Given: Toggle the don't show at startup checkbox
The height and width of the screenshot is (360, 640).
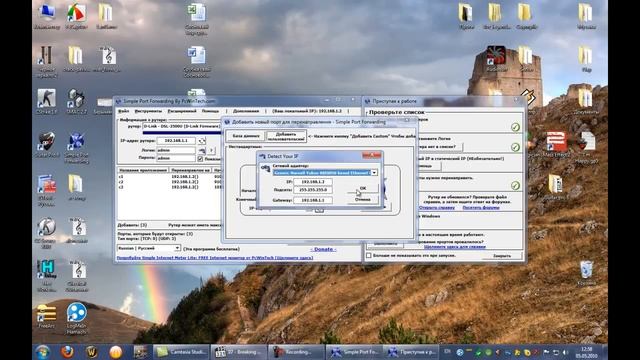Looking at the screenshot, I should pos(369,256).
